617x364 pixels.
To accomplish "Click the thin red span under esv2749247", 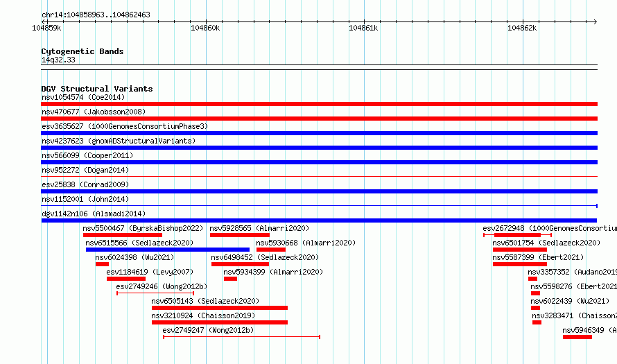I will [242, 337].
